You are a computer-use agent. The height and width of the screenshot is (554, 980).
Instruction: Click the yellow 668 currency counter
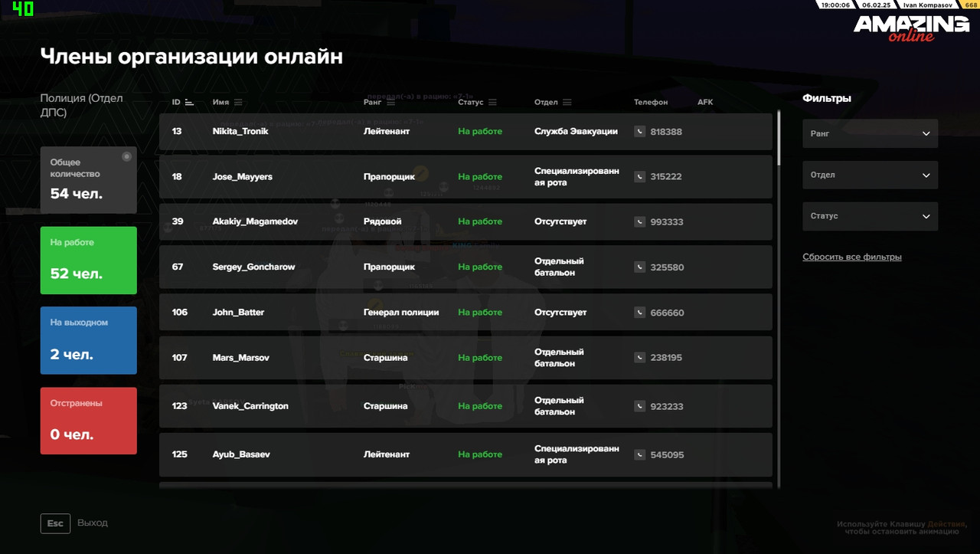coord(969,5)
